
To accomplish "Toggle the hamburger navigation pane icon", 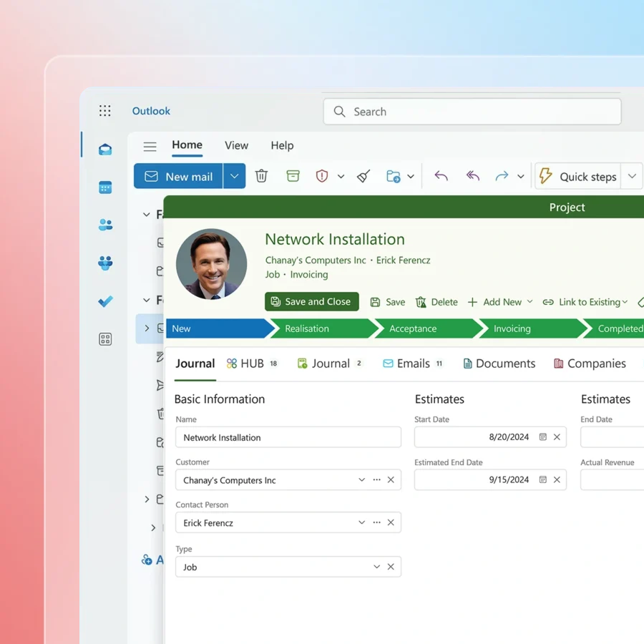I will (150, 146).
